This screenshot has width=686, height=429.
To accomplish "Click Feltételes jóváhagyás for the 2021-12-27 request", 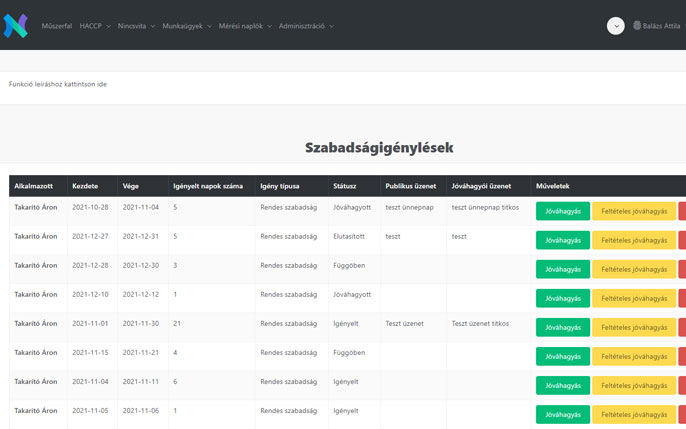I will 634,240.
